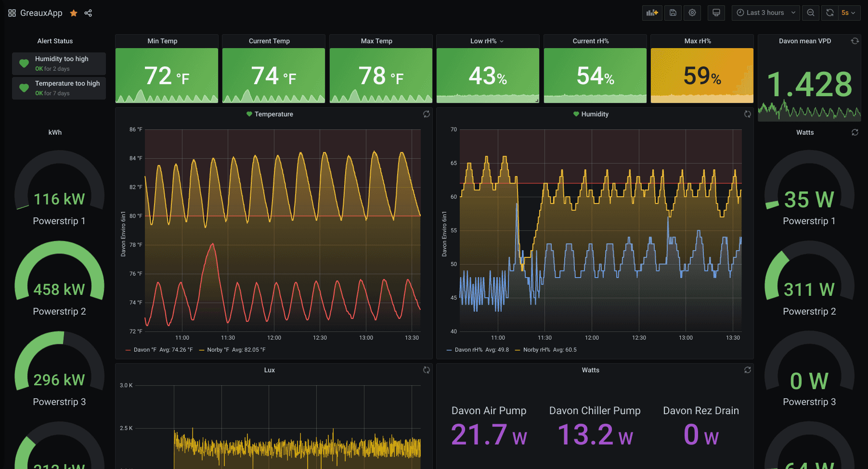Refresh the dashboard now
This screenshot has height=469, width=868.
point(830,13)
